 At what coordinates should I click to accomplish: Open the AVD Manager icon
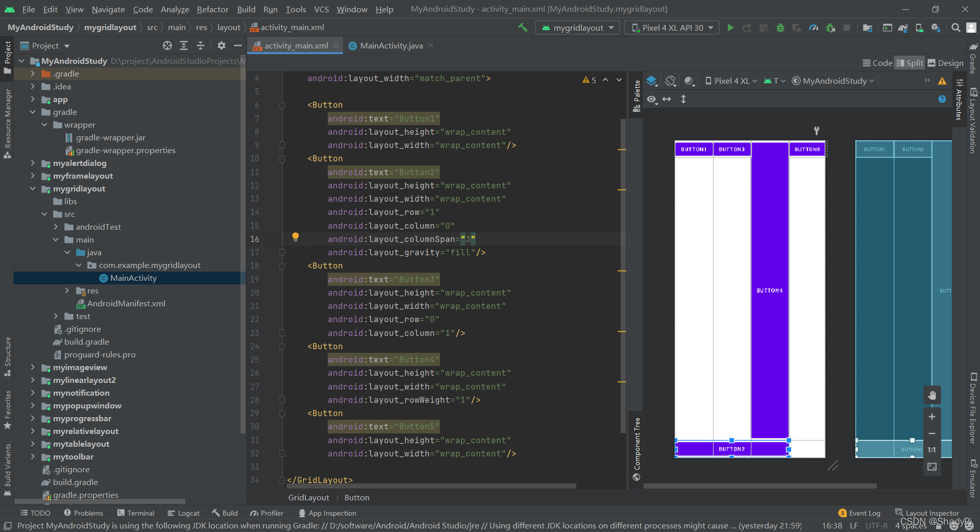click(919, 28)
